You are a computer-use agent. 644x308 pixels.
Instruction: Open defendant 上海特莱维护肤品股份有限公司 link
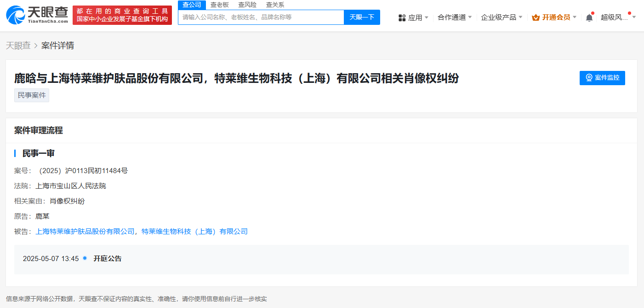click(x=85, y=231)
